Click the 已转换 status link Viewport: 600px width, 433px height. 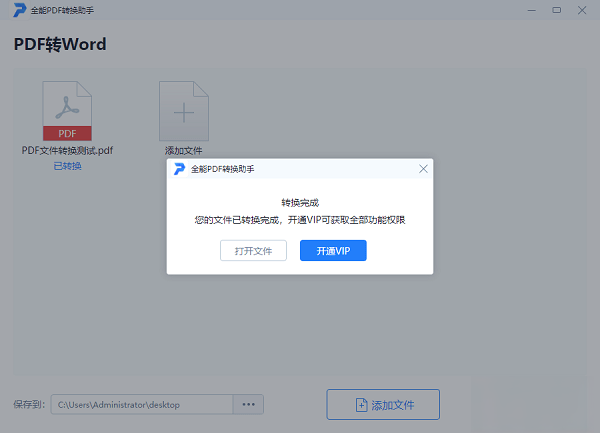[x=67, y=166]
